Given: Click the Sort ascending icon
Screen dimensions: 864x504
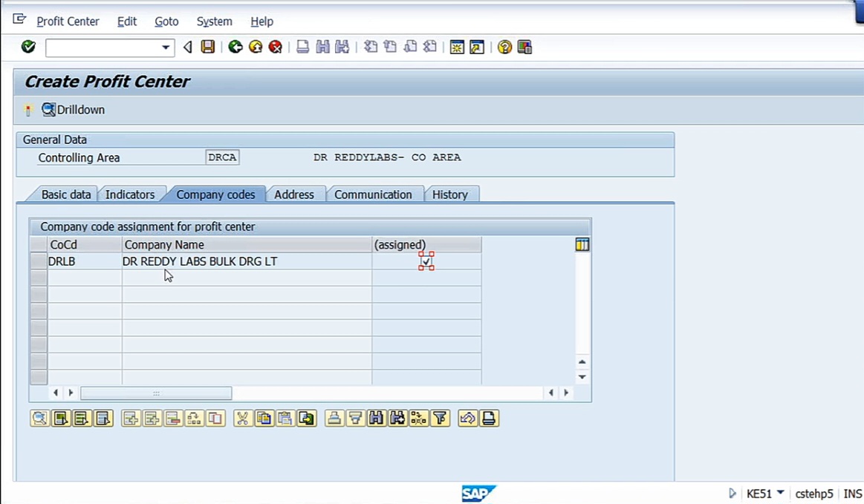Looking at the screenshot, I should pyautogui.click(x=334, y=419).
